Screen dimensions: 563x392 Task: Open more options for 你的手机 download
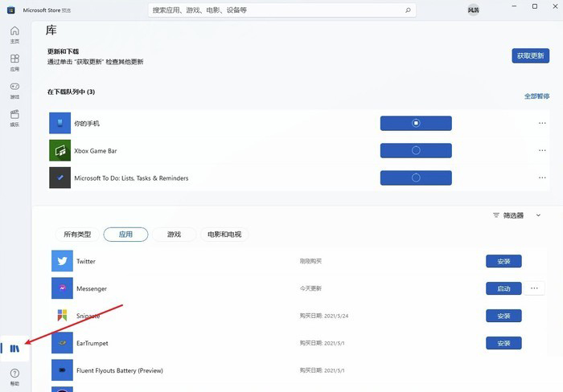(x=542, y=123)
